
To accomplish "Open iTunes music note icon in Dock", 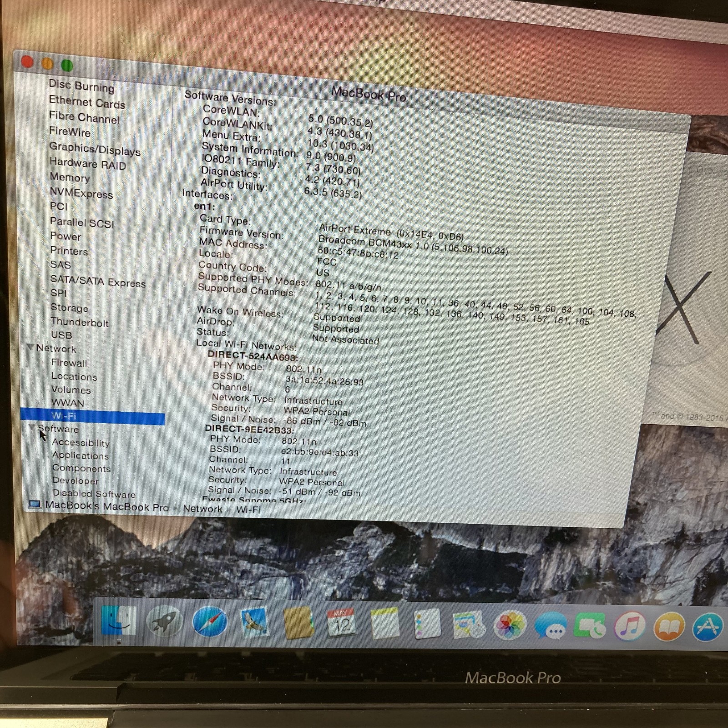I will tap(630, 626).
